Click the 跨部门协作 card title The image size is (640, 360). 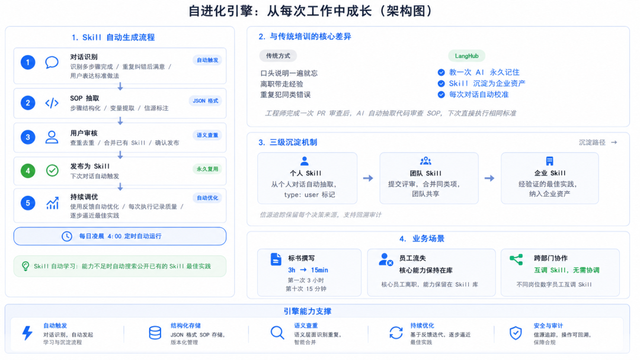pyautogui.click(x=551, y=258)
